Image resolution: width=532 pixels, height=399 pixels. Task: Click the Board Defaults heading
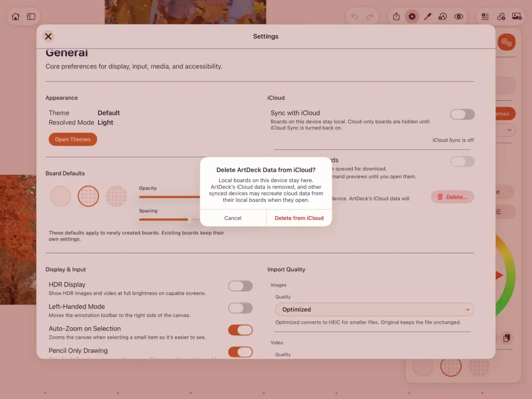(x=65, y=173)
